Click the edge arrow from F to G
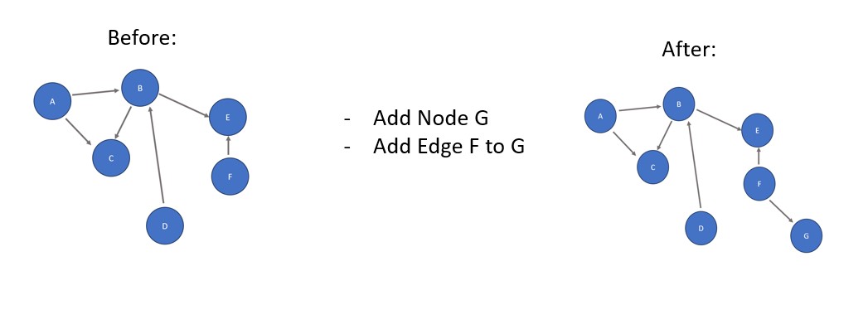 point(782,212)
